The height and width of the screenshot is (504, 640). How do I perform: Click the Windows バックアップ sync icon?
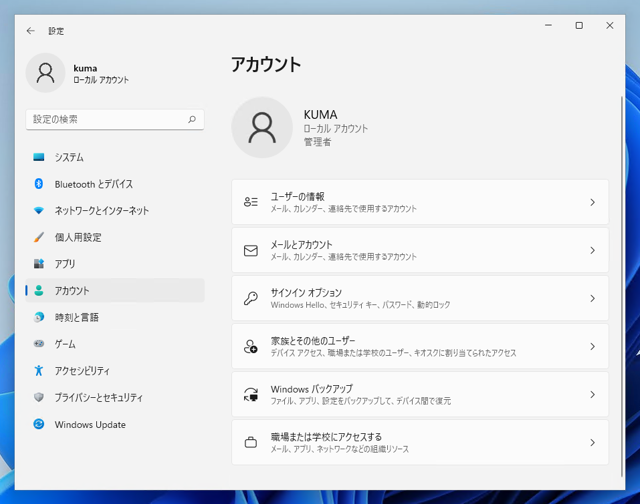tap(251, 395)
